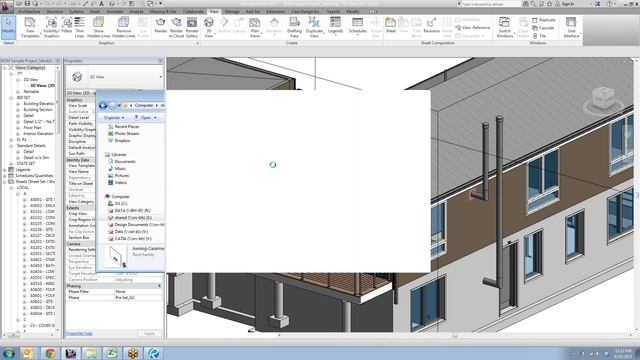Open View Templates in ribbon
The width and height of the screenshot is (640, 360).
point(30,27)
